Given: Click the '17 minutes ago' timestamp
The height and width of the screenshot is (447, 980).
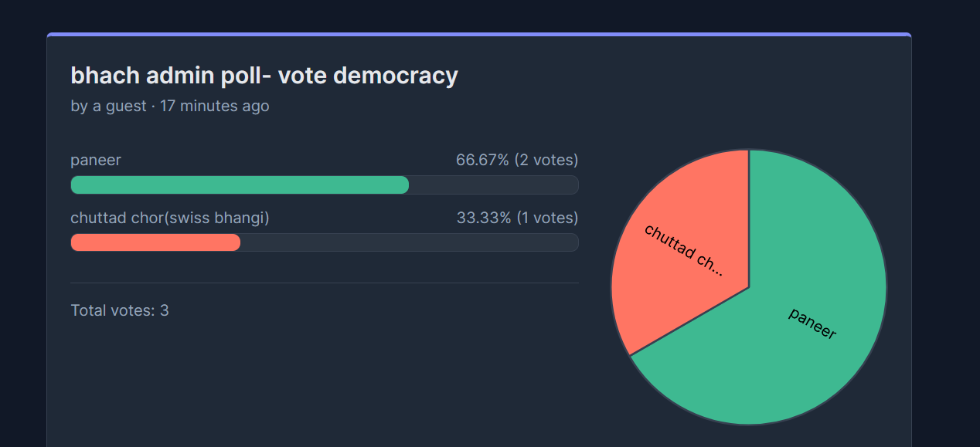Looking at the screenshot, I should [215, 106].
